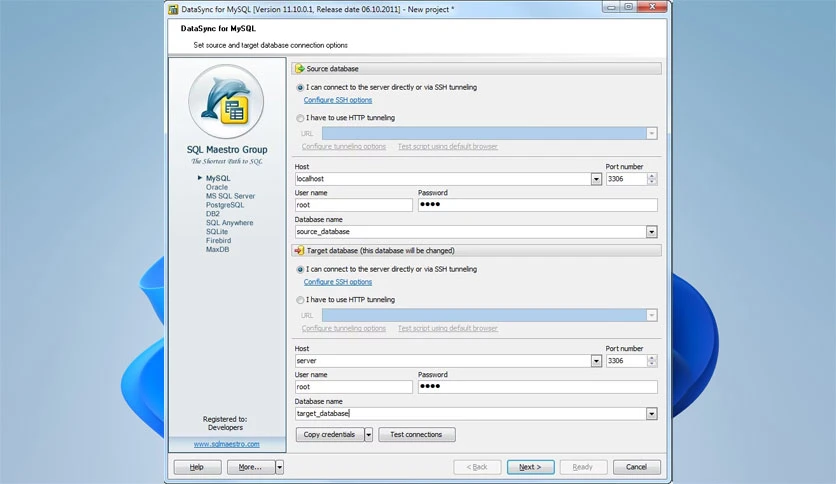Viewport: 836px width, 484px height.
Task: Click the source User name field
Action: (353, 205)
